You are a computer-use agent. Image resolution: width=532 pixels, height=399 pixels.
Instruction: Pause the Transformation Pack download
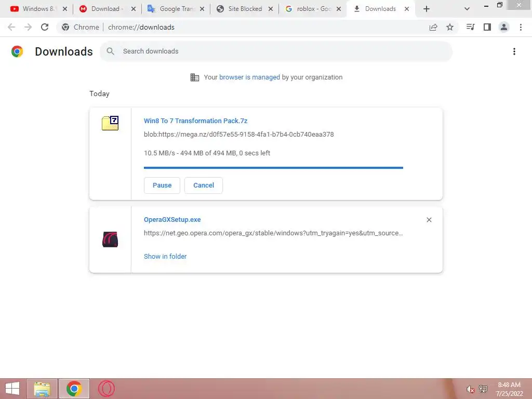[162, 185]
